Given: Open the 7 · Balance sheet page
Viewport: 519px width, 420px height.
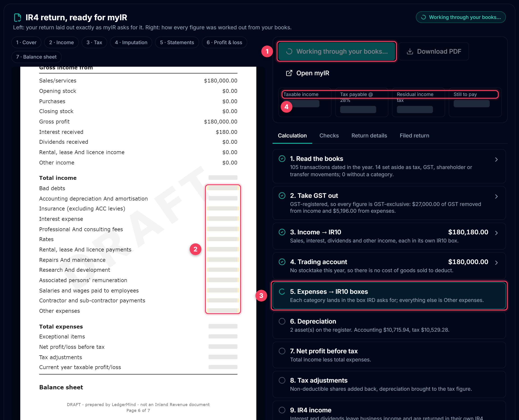Looking at the screenshot, I should (x=36, y=57).
